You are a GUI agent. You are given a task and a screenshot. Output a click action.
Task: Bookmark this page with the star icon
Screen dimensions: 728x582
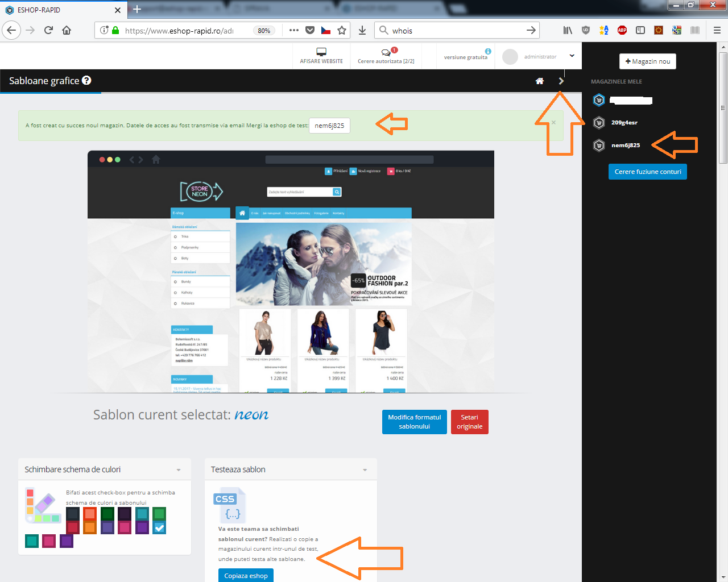(x=342, y=31)
